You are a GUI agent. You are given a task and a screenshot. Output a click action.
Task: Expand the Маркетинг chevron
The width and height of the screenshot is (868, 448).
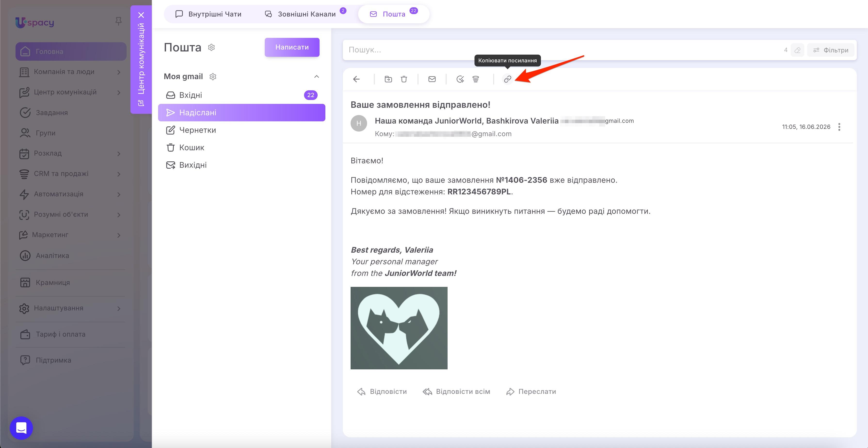click(x=119, y=235)
